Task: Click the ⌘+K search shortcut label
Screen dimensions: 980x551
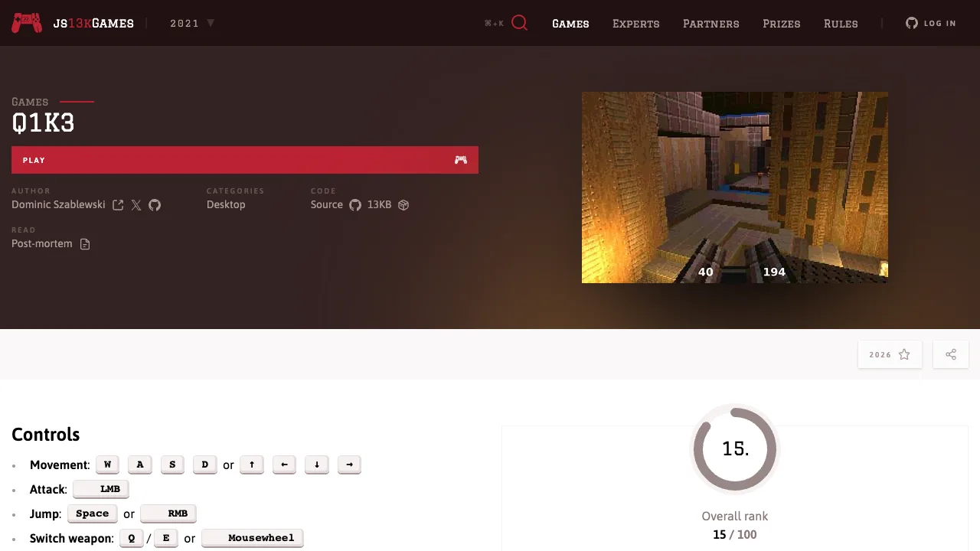Action: 494,23
